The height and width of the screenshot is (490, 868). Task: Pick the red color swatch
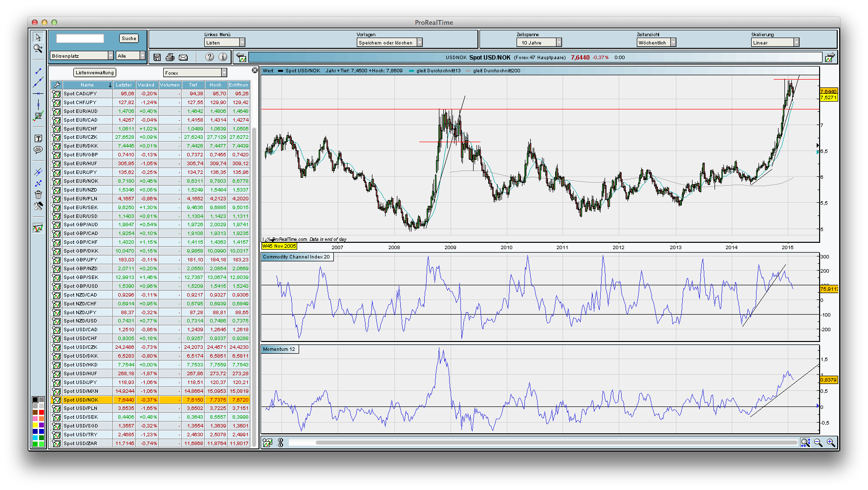(42, 413)
